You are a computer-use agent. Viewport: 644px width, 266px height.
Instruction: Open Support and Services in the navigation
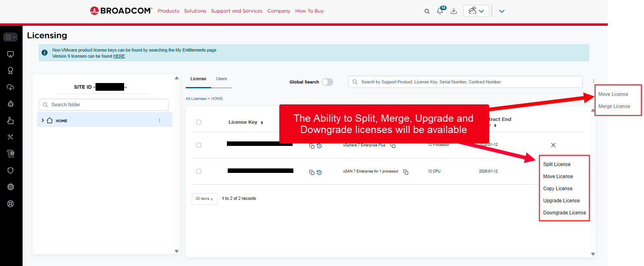click(x=237, y=11)
